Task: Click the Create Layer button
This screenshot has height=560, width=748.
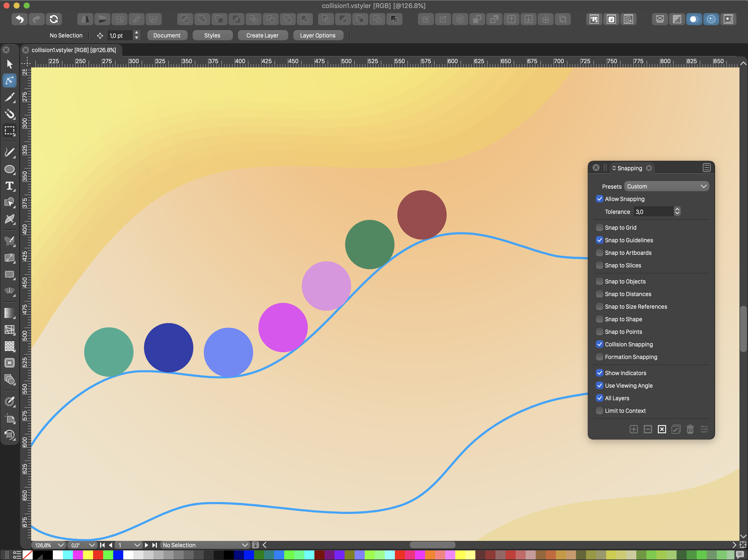Action: [x=262, y=35]
